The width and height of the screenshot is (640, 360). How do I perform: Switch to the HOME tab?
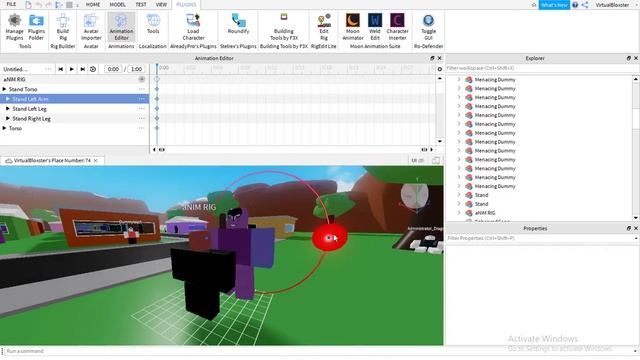click(93, 4)
